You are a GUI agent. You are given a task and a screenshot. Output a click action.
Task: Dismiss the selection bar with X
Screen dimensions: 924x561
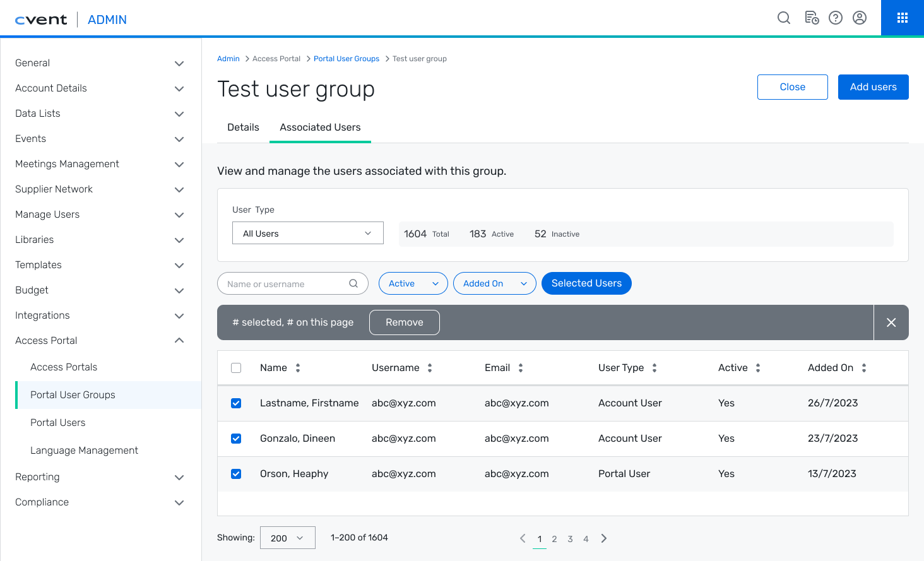point(891,322)
